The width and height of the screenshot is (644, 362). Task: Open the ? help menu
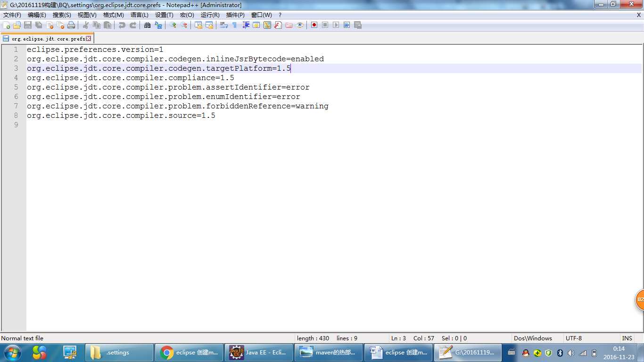[280, 15]
